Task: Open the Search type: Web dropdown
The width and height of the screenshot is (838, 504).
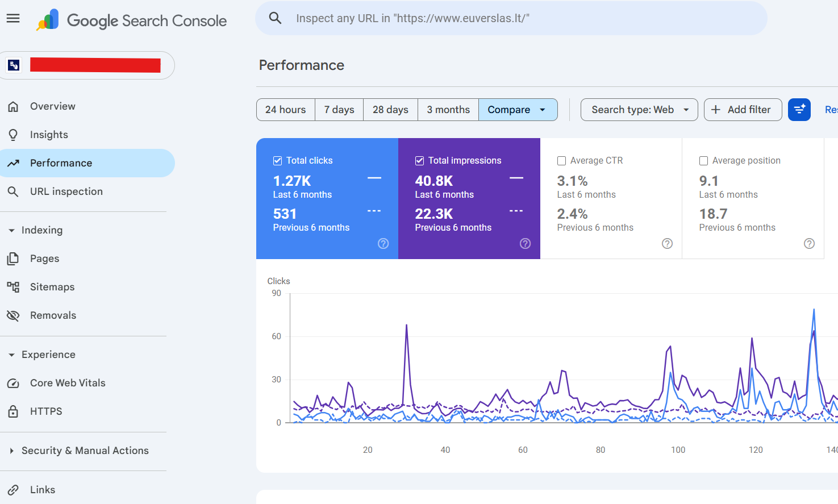Action: click(x=639, y=110)
